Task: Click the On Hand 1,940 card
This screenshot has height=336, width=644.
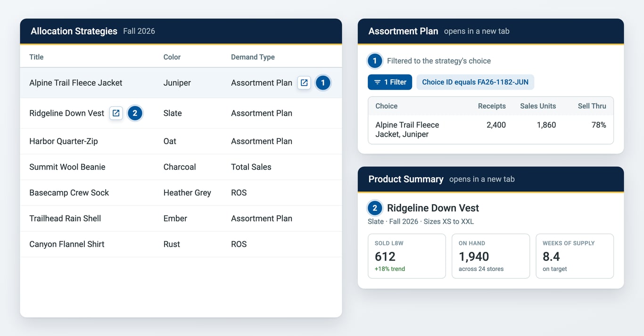Action: [491, 256]
